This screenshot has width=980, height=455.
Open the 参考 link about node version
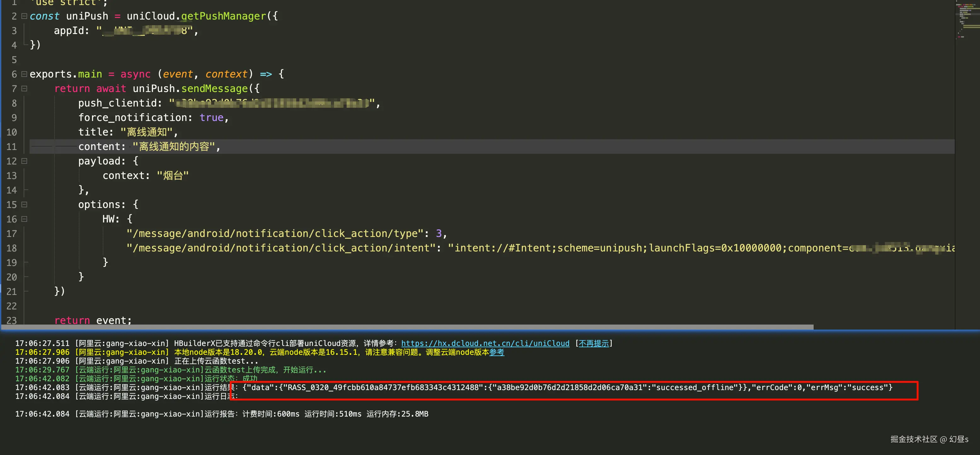[x=497, y=352]
